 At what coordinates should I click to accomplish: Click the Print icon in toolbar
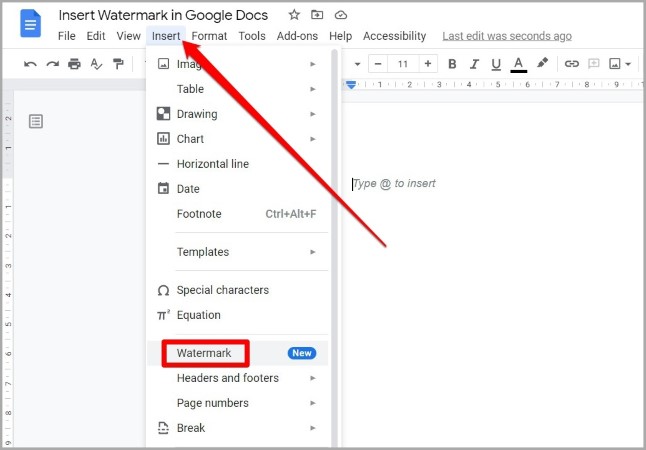pos(74,64)
